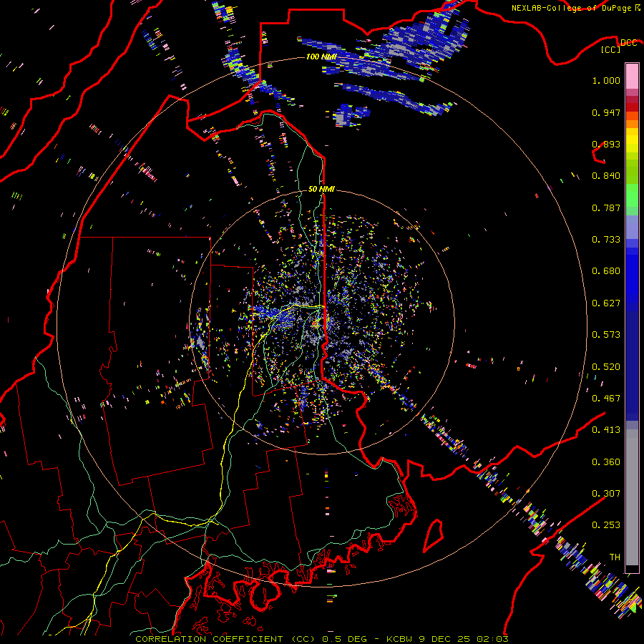The image size is (644, 644).
Task: Select the 0.253 scale value
Action: pyautogui.click(x=606, y=525)
